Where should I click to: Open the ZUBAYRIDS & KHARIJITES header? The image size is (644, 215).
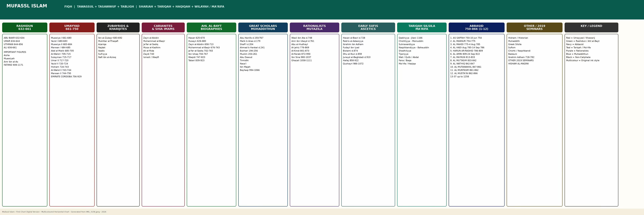(118, 28)
